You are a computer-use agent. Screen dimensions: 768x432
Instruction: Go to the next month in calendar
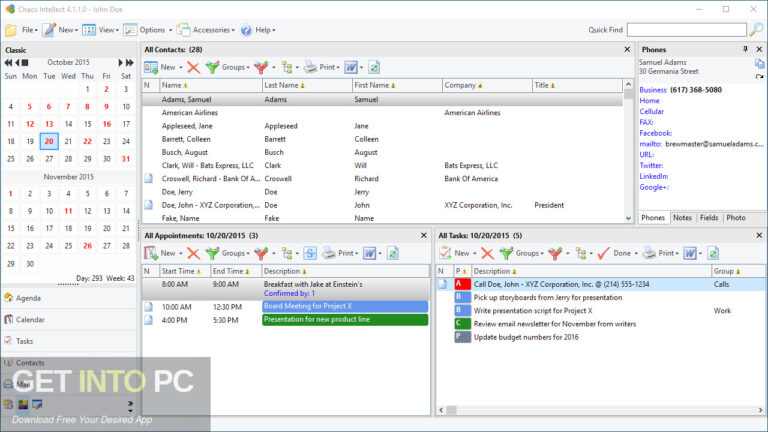[x=120, y=63]
